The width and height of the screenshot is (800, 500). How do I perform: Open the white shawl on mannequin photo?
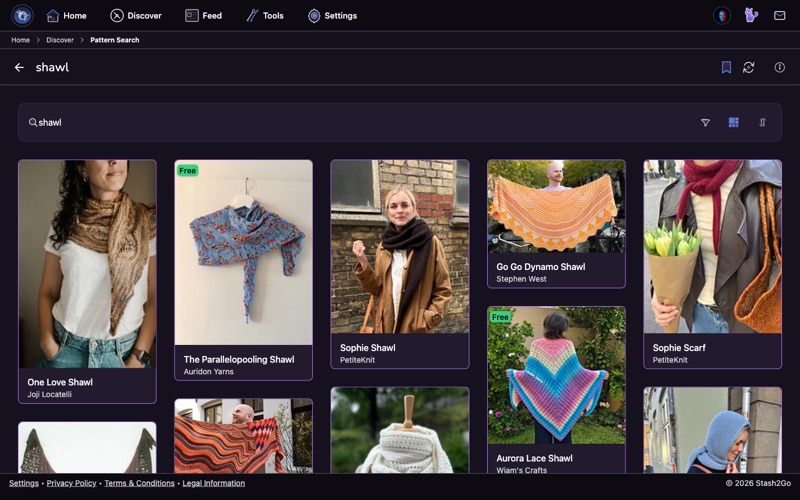(400, 430)
